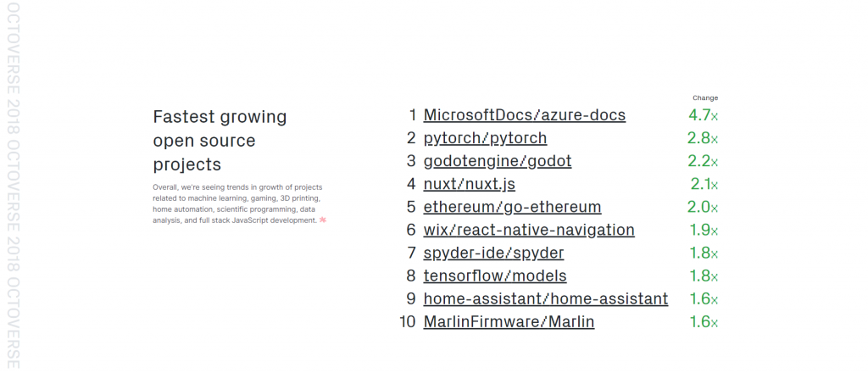868x373 pixels.
Task: Click the 4.7x change value
Action: coord(703,115)
